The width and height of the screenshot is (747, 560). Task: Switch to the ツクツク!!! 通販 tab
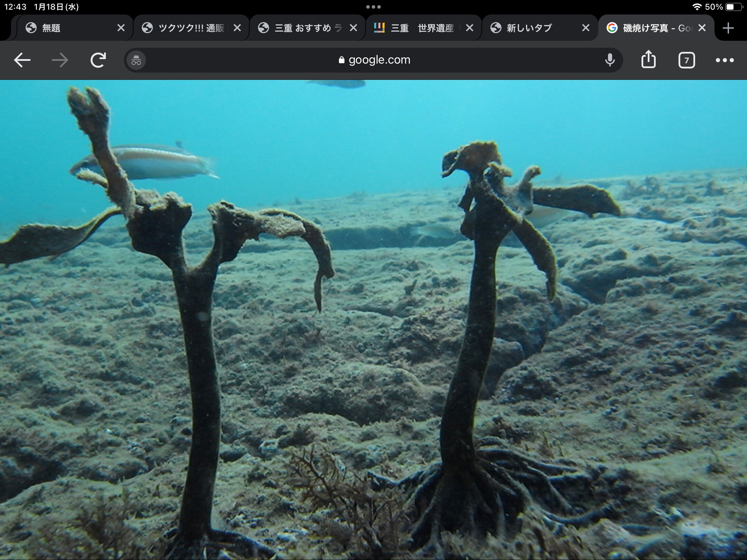(187, 28)
